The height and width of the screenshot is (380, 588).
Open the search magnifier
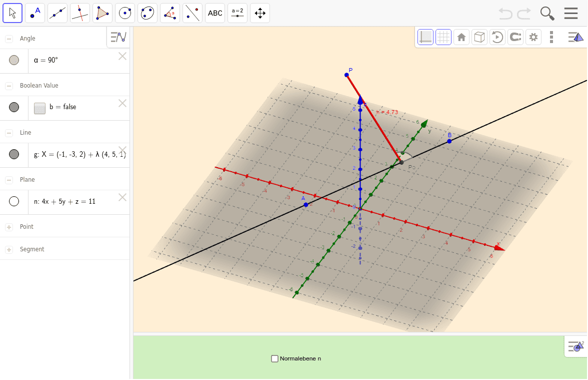click(547, 14)
